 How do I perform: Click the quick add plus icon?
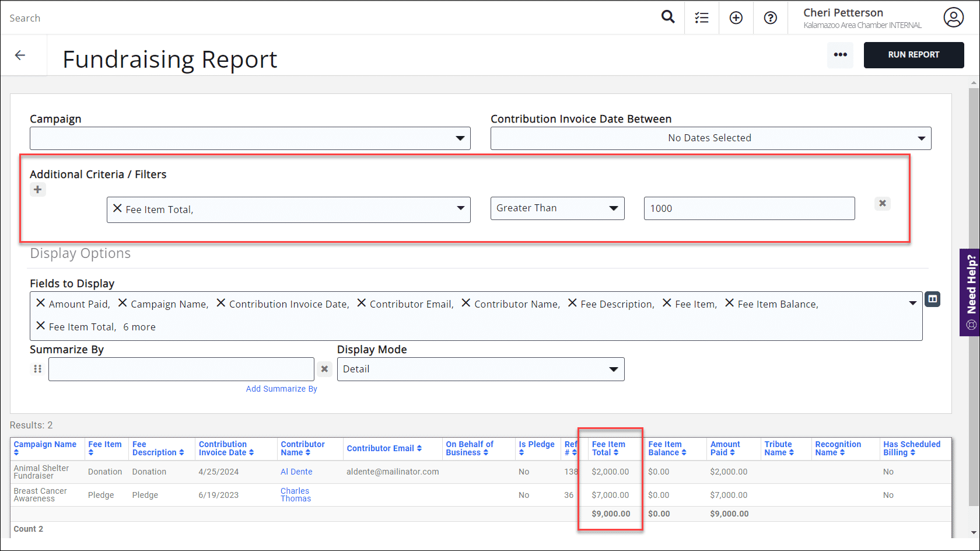pos(736,18)
